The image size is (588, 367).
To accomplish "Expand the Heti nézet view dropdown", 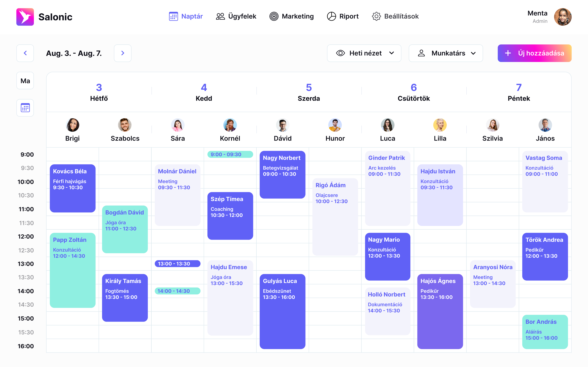I will click(364, 53).
